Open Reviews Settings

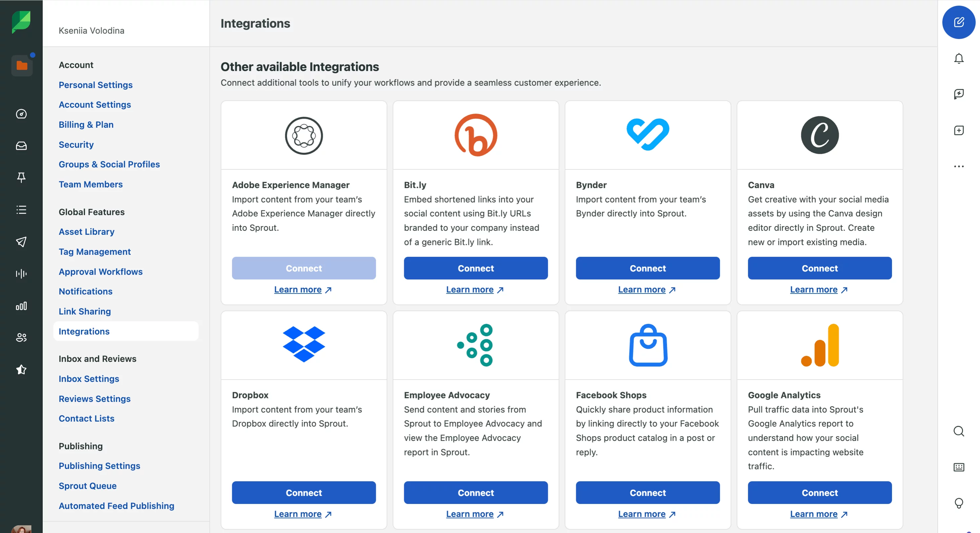click(x=94, y=399)
